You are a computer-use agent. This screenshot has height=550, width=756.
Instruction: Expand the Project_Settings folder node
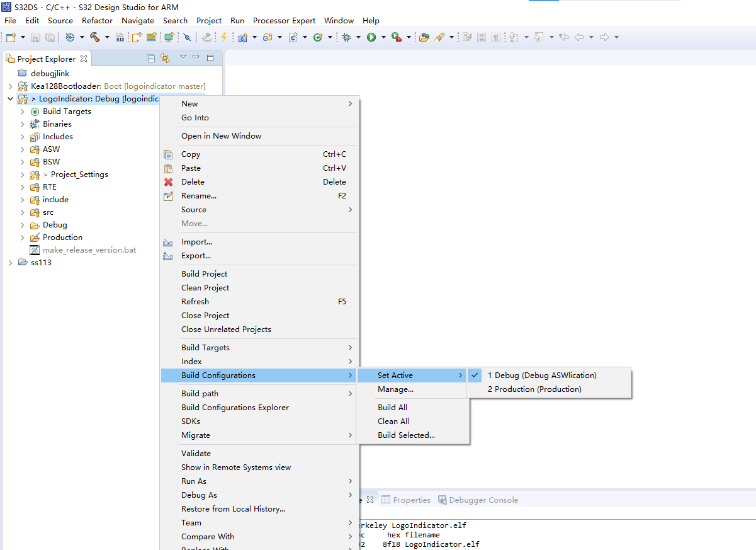(x=23, y=175)
